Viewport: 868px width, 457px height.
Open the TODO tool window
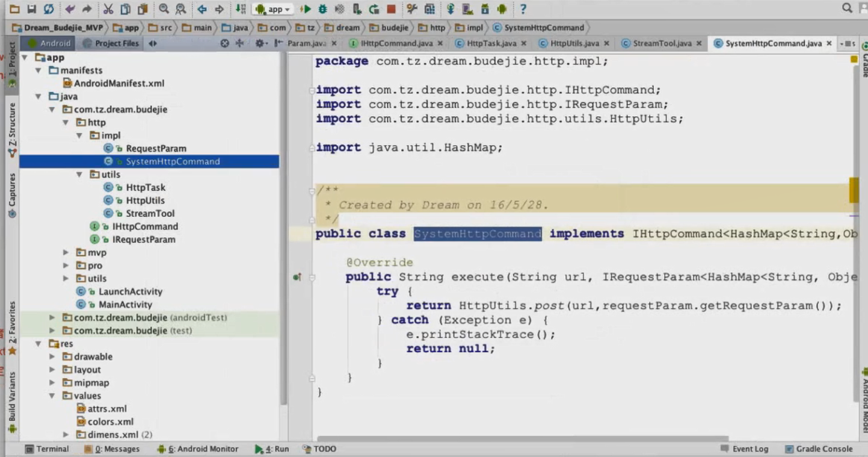319,449
